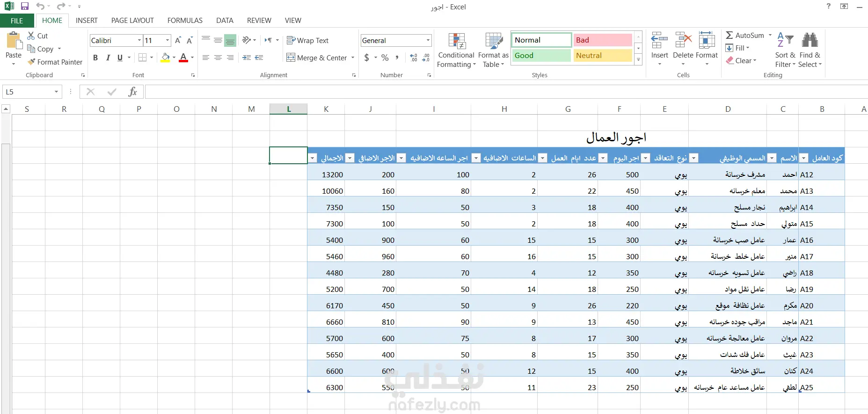
Task: Apply Percent Style number format
Action: pos(385,58)
